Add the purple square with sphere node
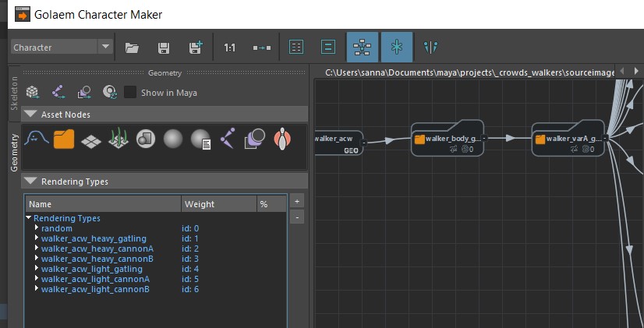 [255, 139]
